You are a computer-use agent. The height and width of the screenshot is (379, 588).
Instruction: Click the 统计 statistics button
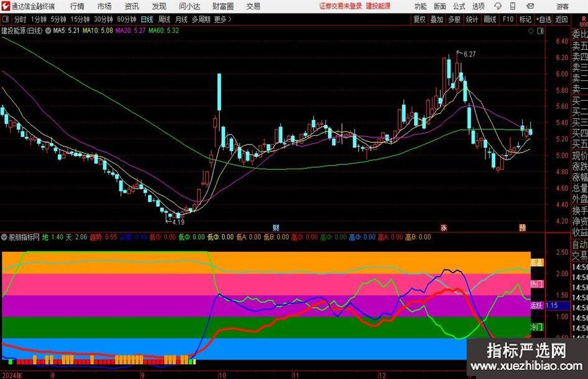[x=472, y=19]
